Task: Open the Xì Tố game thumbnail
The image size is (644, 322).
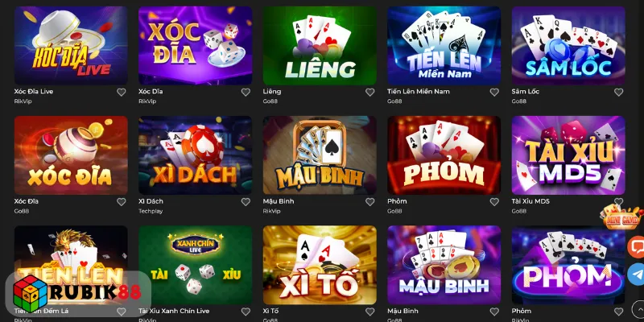Action: tap(320, 265)
